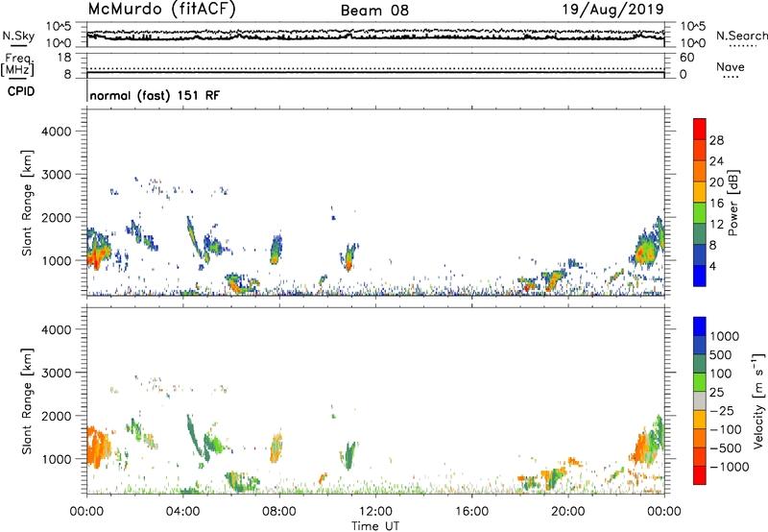768x532 pixels.
Task: Click the '12:00' time axis tick label
Action: (x=375, y=512)
